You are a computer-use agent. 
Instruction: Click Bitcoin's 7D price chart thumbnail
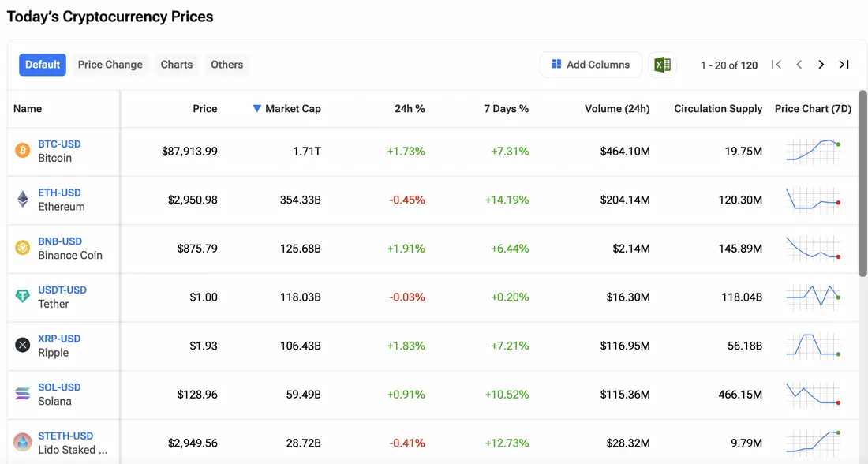tap(813, 152)
